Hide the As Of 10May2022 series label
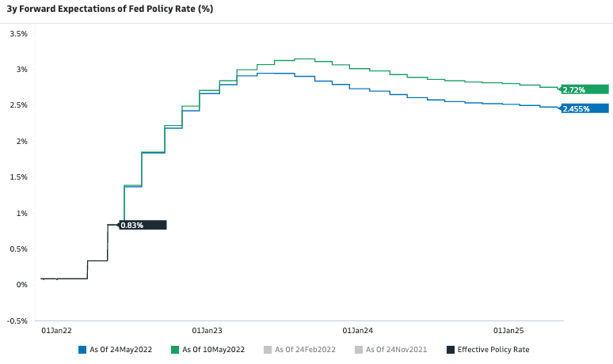The height and width of the screenshot is (364, 613). 211,349
